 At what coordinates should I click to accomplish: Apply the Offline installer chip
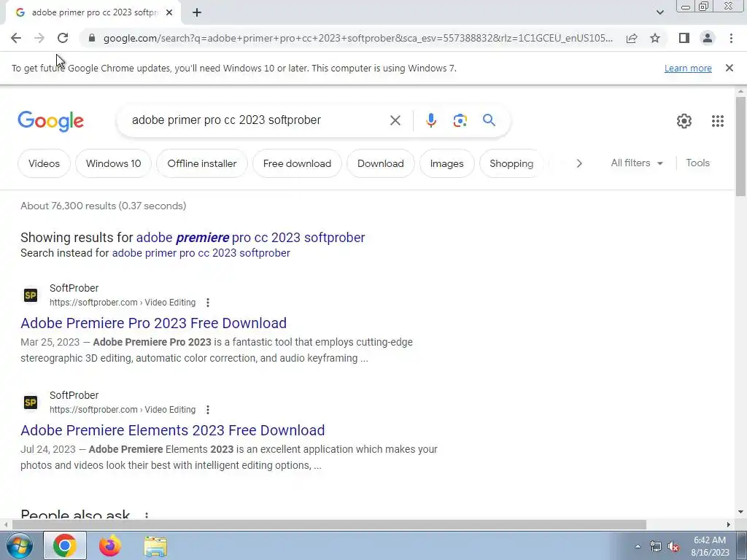pos(202,163)
